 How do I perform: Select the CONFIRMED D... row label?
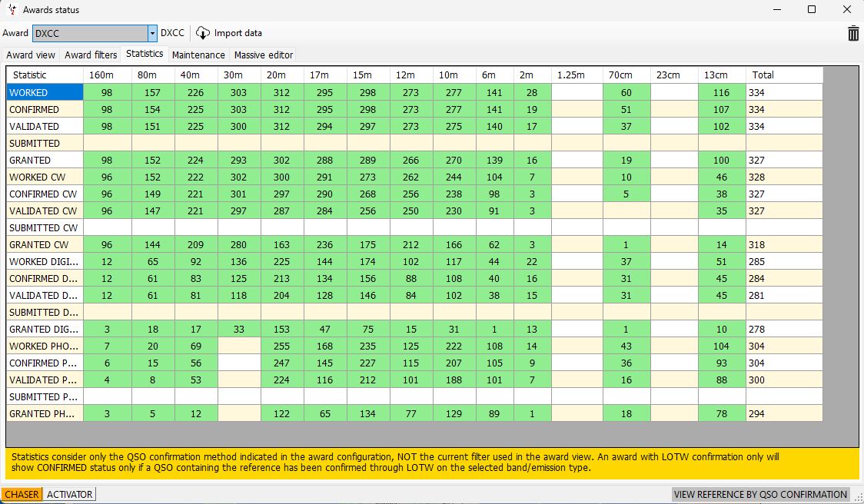(x=45, y=278)
